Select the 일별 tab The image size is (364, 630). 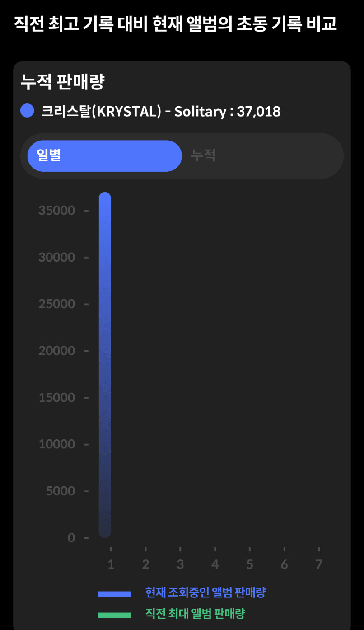[x=104, y=156]
